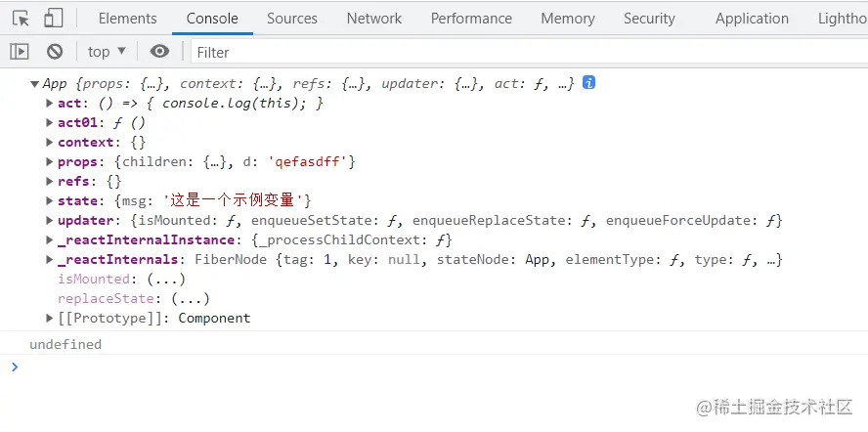The width and height of the screenshot is (868, 432).
Task: Show the console sidebar icon
Action: 20,52
